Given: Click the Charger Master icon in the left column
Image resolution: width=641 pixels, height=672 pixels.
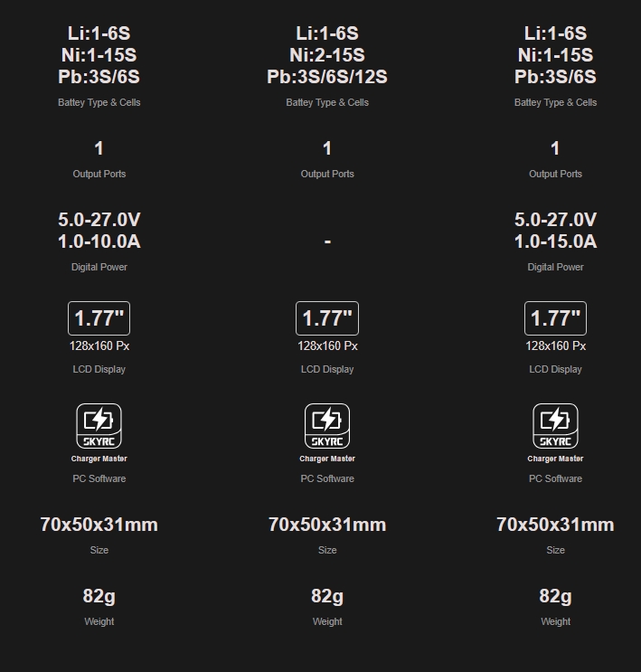Looking at the screenshot, I should click(x=99, y=426).
